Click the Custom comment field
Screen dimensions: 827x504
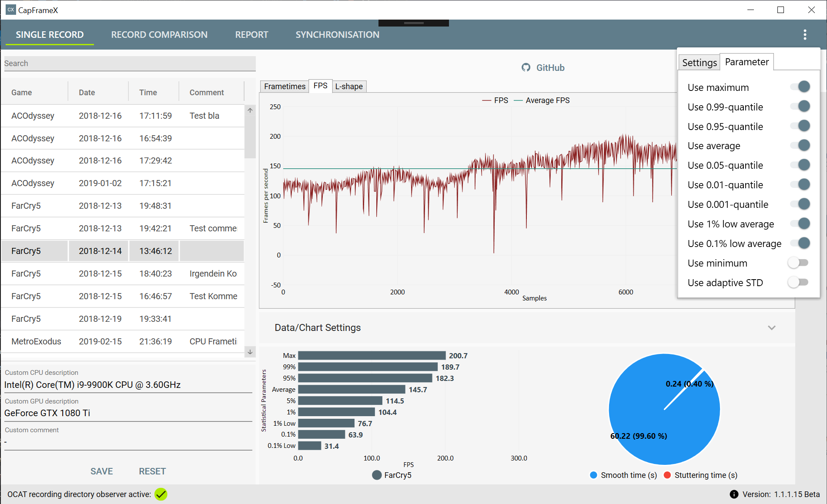[128, 442]
